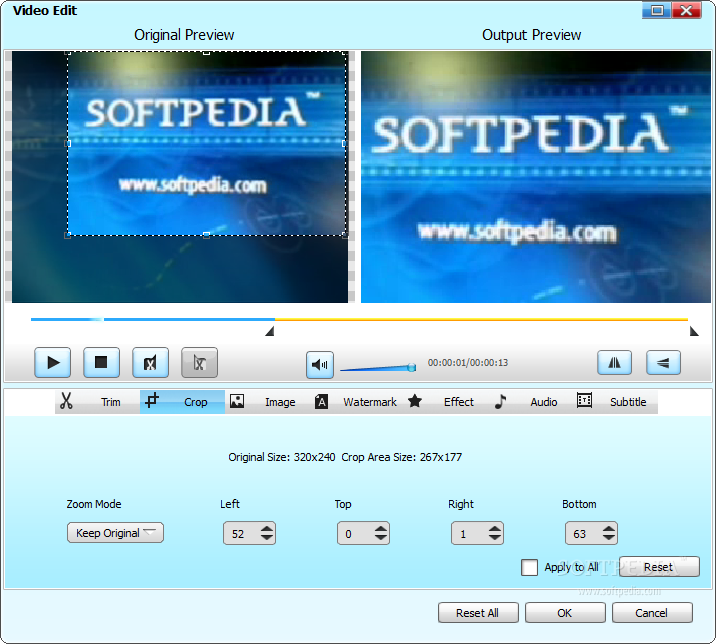
Task: Click the Right crop value field
Action: coord(469,533)
